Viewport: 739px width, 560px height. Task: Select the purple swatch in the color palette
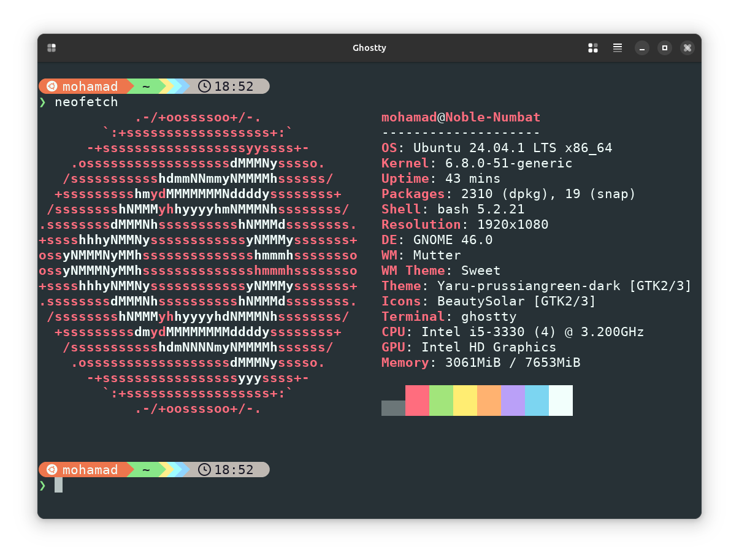[x=513, y=400]
